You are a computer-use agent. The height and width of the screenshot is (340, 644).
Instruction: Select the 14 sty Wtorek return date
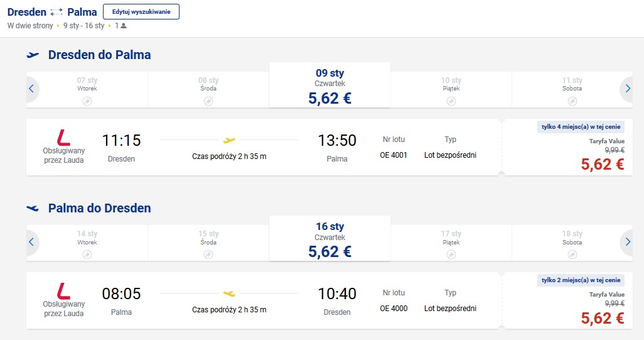point(87,243)
